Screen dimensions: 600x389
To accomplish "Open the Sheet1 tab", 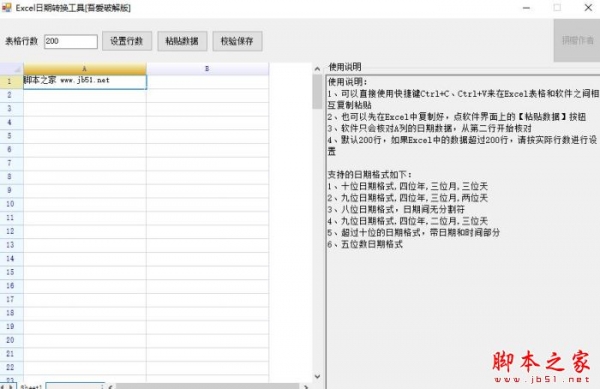I will pyautogui.click(x=31, y=387).
